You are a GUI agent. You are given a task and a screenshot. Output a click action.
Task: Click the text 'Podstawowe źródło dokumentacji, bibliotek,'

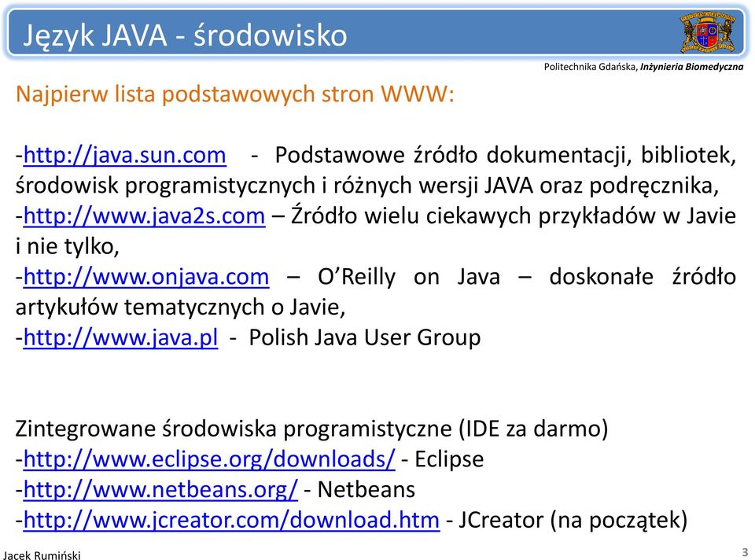(x=505, y=156)
